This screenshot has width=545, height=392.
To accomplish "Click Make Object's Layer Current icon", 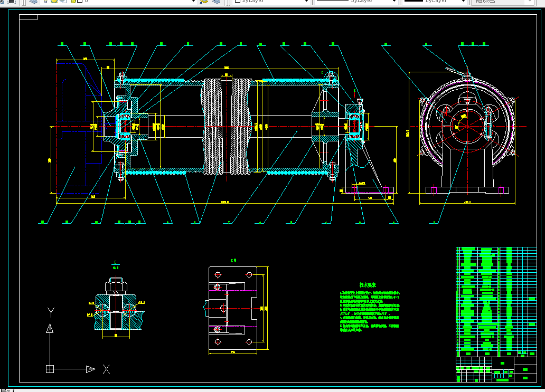I will (x=204, y=2).
